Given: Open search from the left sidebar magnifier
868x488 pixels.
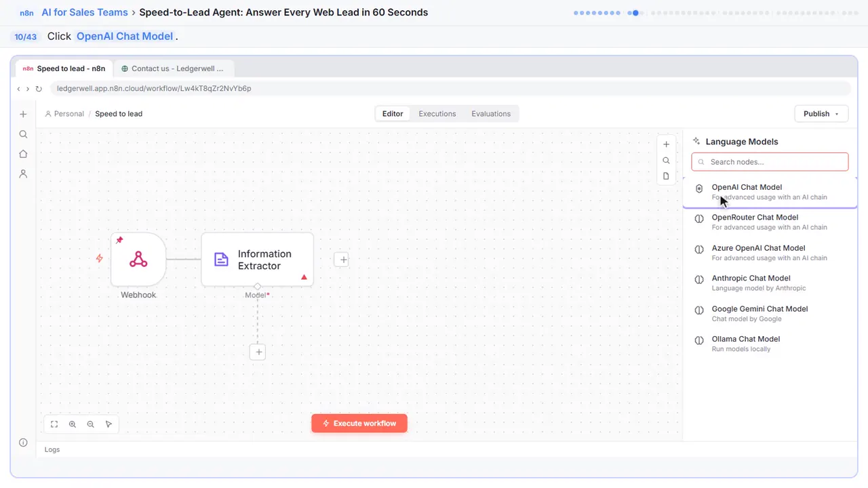Looking at the screenshot, I should [x=23, y=134].
